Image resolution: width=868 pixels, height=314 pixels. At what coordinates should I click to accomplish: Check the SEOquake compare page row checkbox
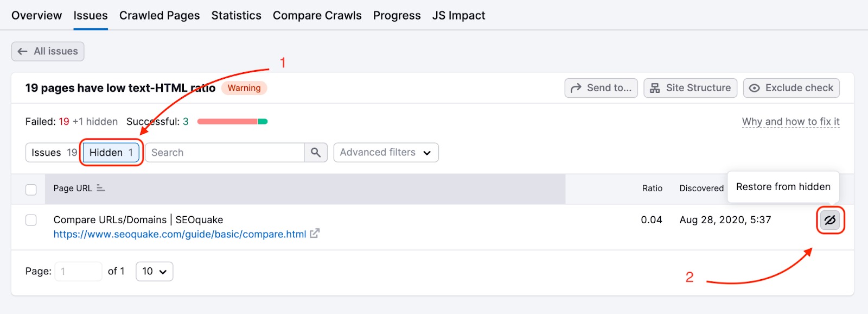tap(31, 220)
